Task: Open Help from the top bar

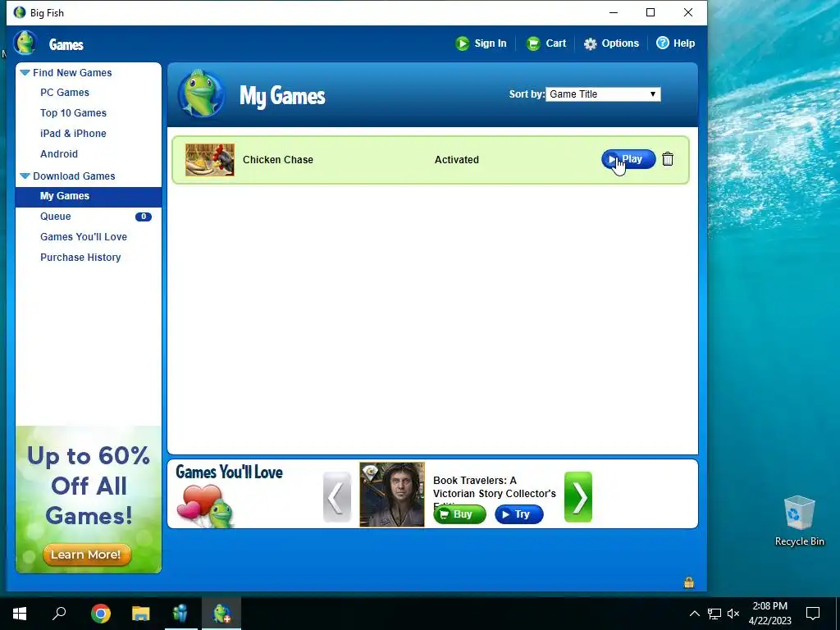Action: pyautogui.click(x=676, y=43)
